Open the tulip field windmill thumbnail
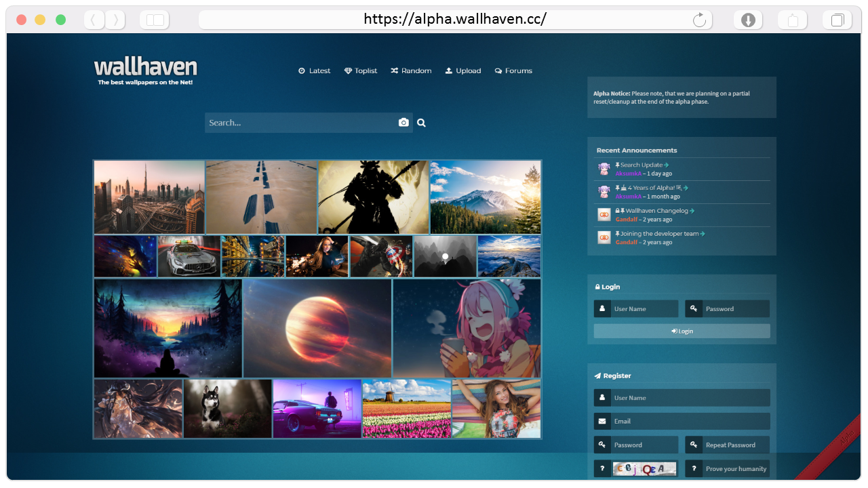 [x=407, y=409]
